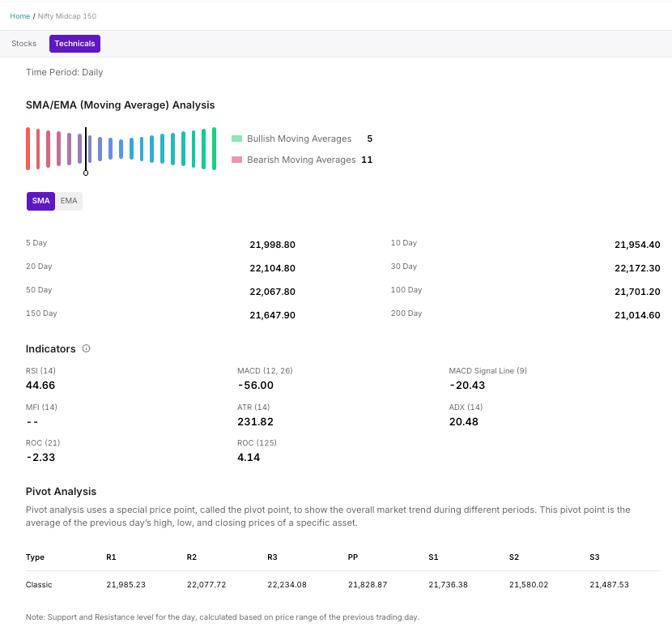
Task: Toggle moving averages to SMA
Action: click(40, 201)
